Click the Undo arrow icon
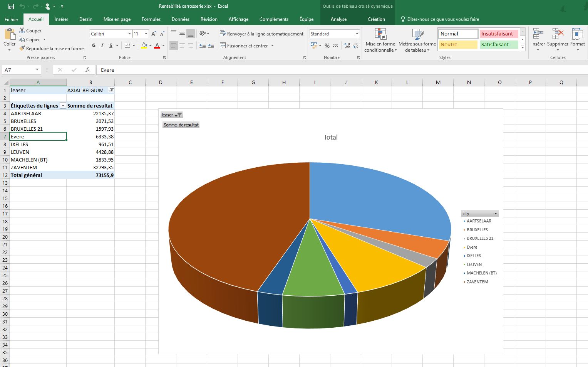The height and width of the screenshot is (367, 588). coord(22,6)
